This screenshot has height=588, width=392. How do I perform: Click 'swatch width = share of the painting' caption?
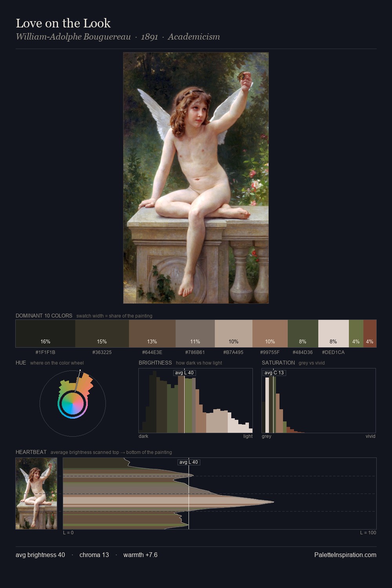click(114, 316)
